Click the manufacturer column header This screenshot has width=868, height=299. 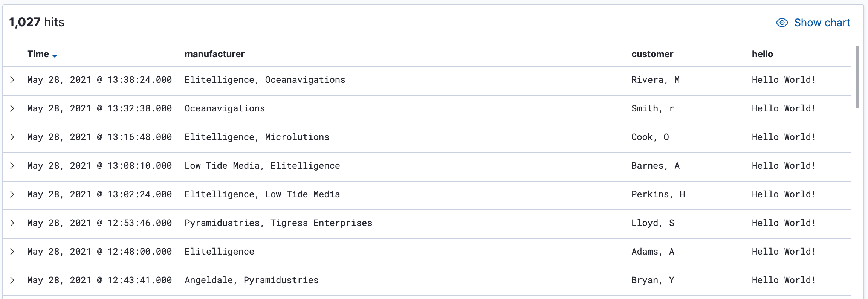[214, 54]
